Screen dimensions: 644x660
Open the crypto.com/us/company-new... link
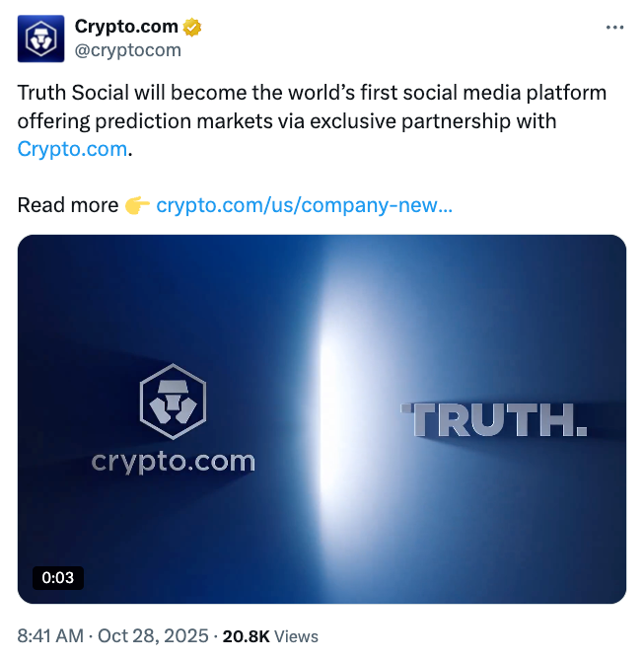click(x=304, y=205)
